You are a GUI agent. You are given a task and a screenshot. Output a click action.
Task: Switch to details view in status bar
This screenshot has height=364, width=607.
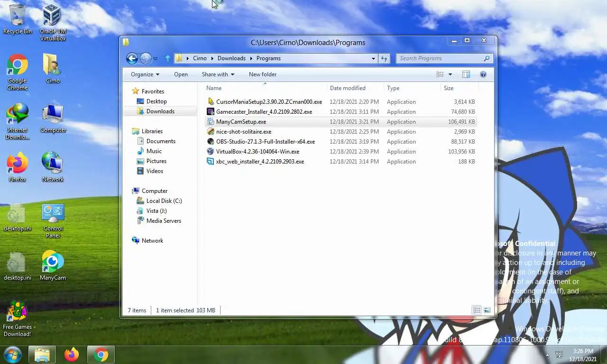pyautogui.click(x=477, y=310)
